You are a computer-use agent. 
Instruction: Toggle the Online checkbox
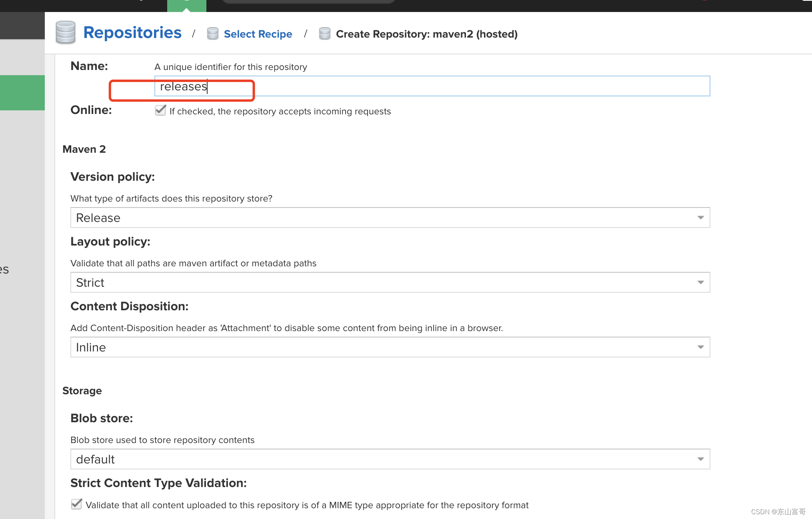(x=160, y=110)
